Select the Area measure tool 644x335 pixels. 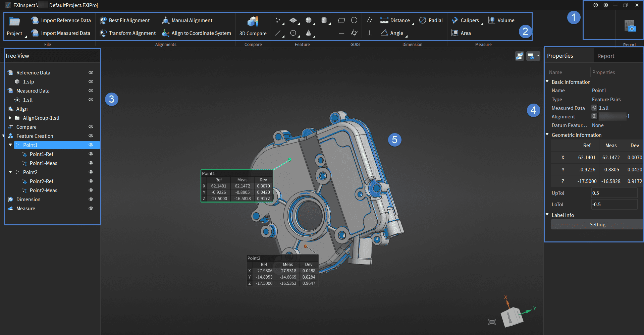pyautogui.click(x=461, y=33)
